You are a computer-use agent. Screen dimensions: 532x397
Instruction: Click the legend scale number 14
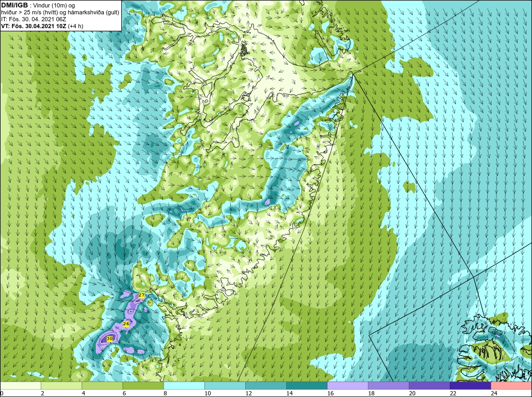click(x=289, y=393)
